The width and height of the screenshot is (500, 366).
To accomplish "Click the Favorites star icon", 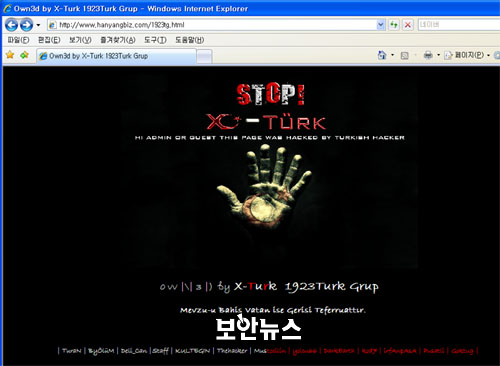I will (x=10, y=55).
